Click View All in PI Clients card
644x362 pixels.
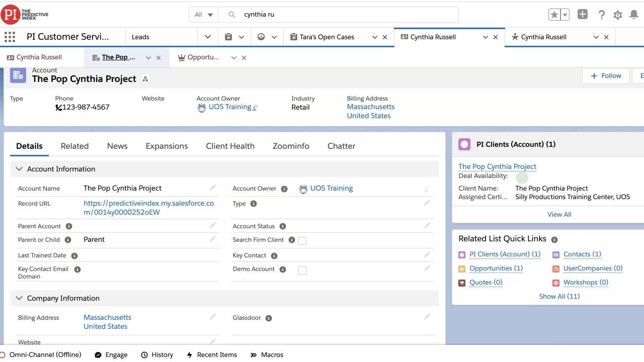coord(559,214)
